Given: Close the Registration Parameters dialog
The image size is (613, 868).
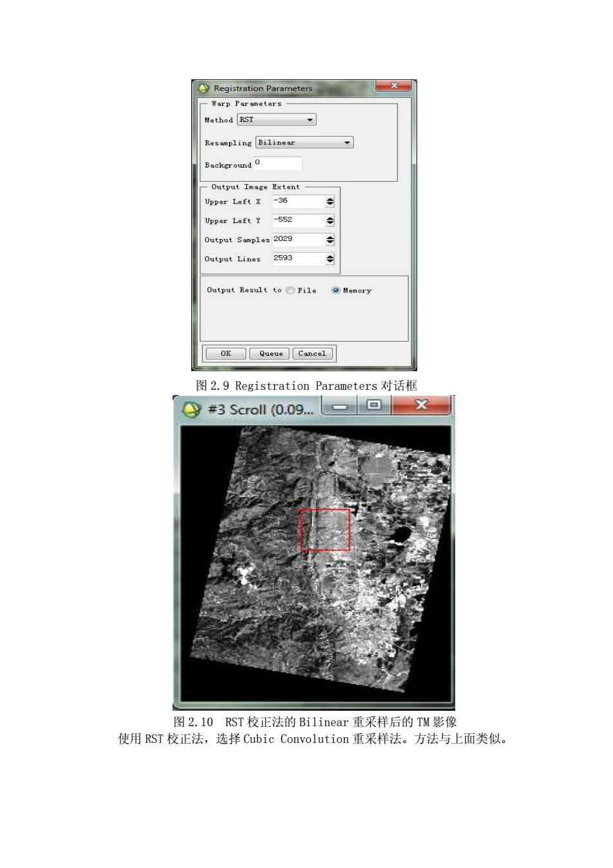Looking at the screenshot, I should pyautogui.click(x=393, y=86).
